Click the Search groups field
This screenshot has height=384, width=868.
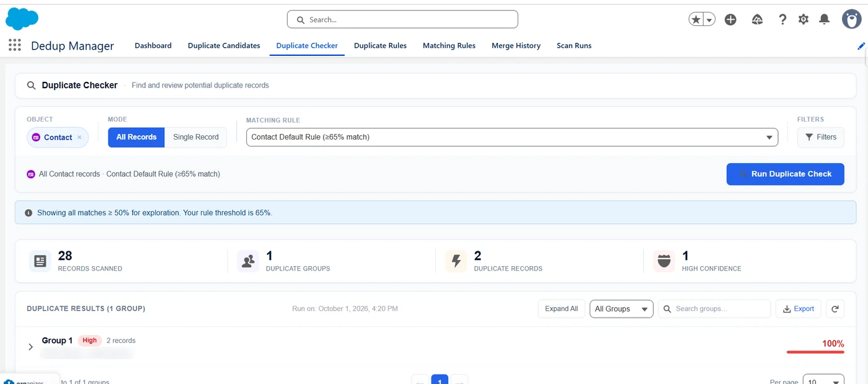coord(714,309)
